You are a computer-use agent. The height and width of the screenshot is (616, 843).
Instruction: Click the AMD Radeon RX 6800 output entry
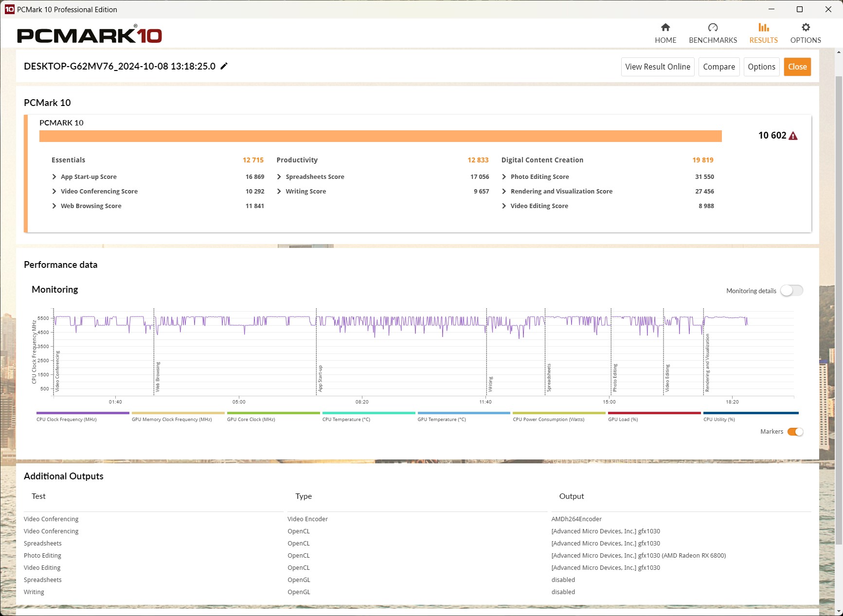[x=638, y=556]
